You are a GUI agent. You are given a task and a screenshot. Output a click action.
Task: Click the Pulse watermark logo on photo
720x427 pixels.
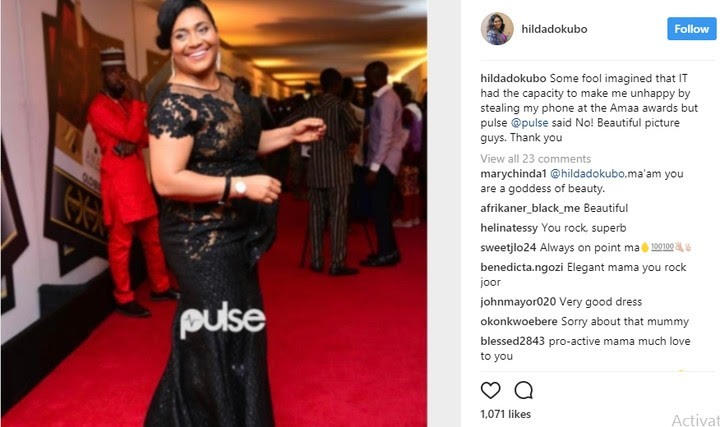[x=222, y=320]
